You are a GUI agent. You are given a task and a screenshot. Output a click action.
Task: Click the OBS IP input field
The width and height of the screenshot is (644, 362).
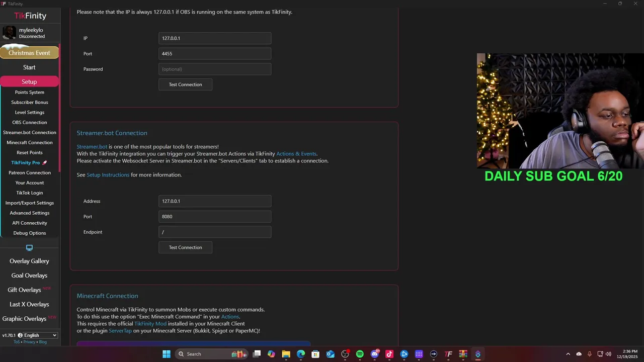pos(215,38)
